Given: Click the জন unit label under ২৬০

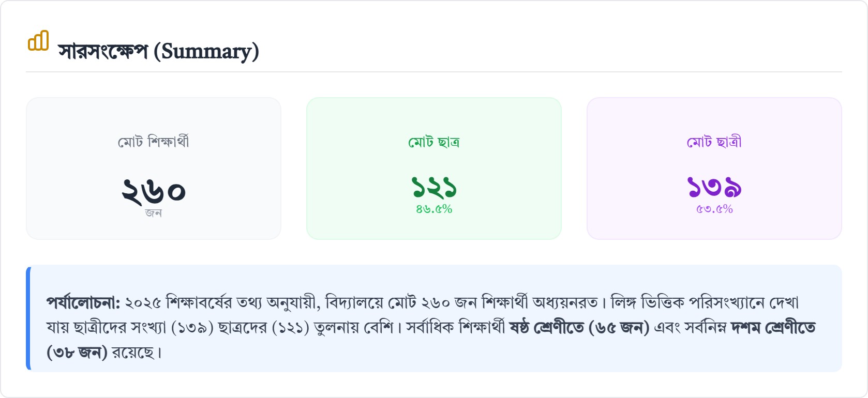Looking at the screenshot, I should click(153, 213).
